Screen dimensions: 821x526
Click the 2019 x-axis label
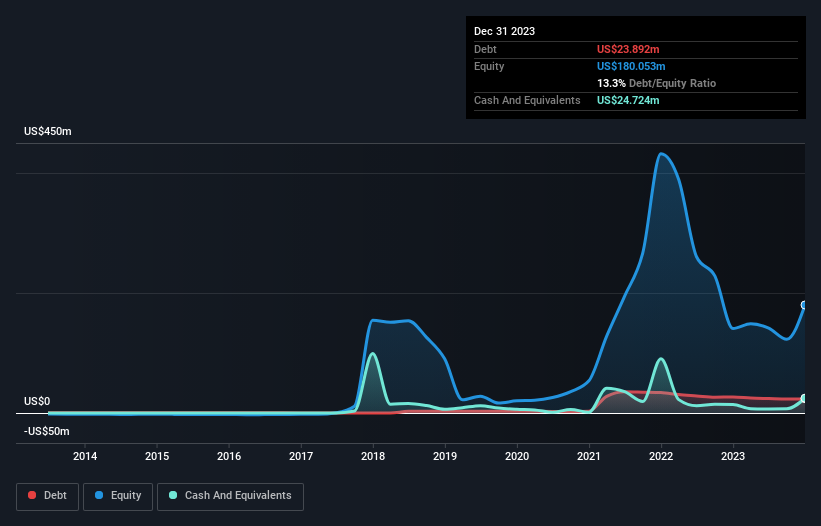tap(445, 456)
